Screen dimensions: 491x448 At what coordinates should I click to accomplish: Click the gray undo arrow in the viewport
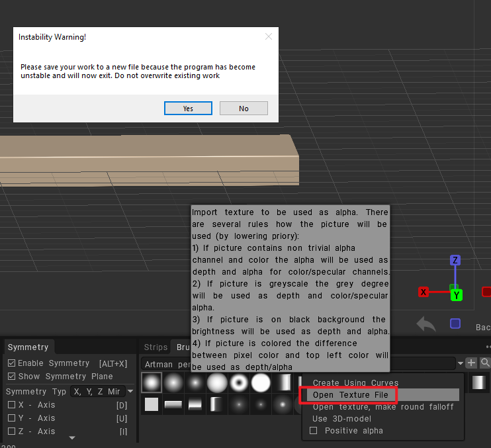click(426, 324)
